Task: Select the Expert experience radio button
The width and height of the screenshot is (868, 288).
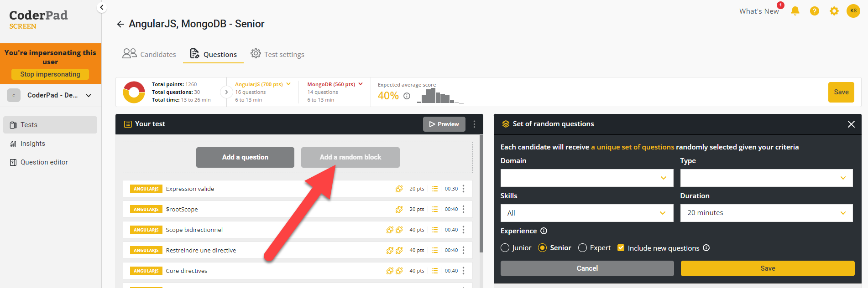Action: (x=583, y=248)
